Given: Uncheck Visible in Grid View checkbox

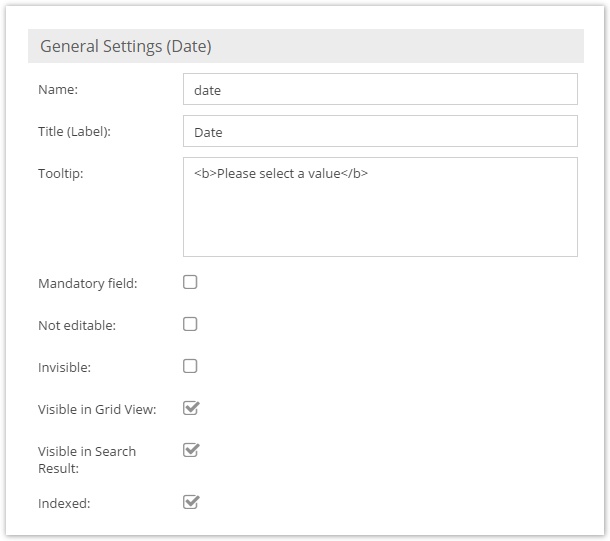Looking at the screenshot, I should [x=191, y=408].
